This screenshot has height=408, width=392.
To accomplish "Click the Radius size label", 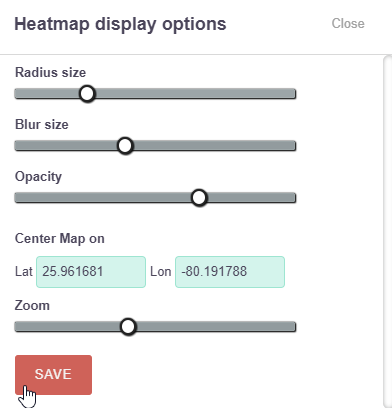I will click(x=50, y=72).
